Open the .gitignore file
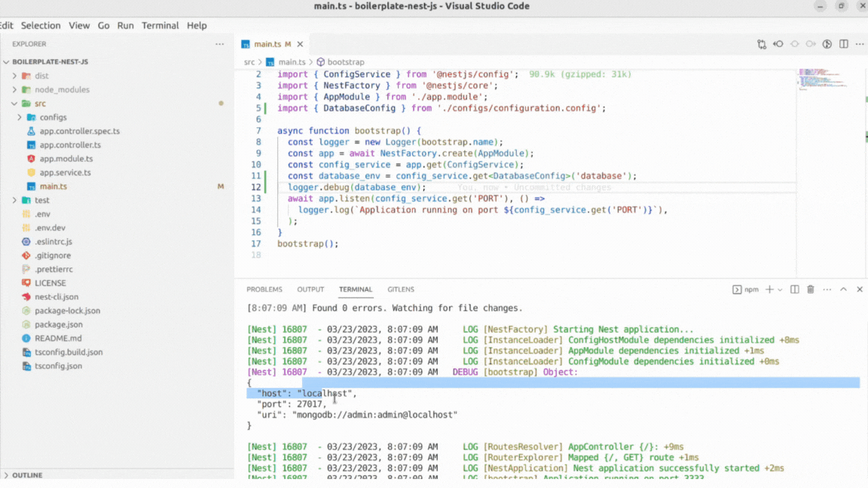 [x=53, y=255]
